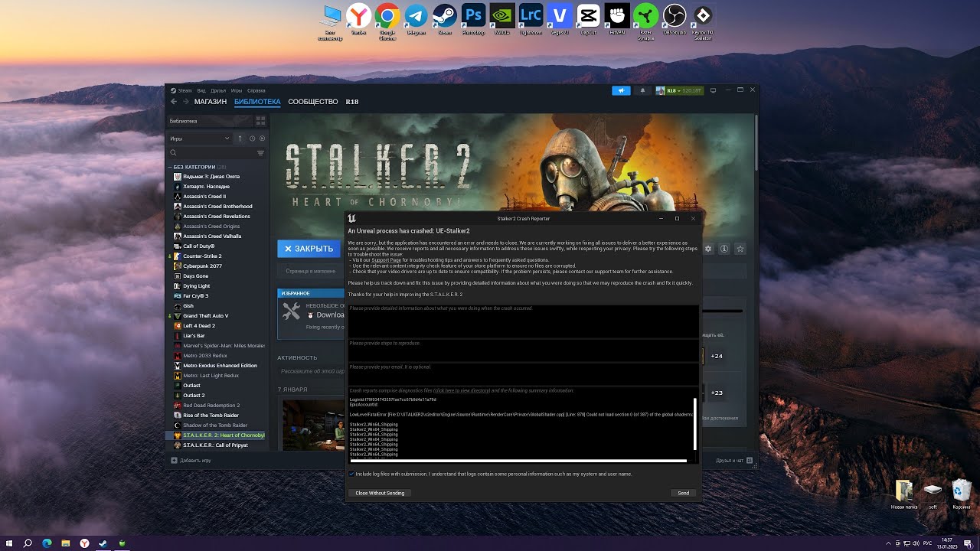Screen dimensions: 980x551
Task: Open the Google Chrome desktop shortcut
Action: 387,20
